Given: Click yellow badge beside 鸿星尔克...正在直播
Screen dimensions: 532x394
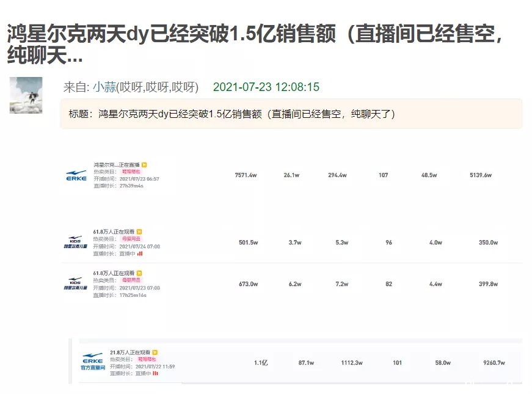Looking at the screenshot, I should 144,165.
